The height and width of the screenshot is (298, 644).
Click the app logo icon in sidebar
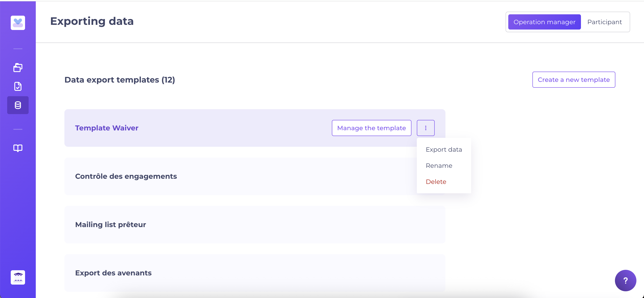(18, 23)
